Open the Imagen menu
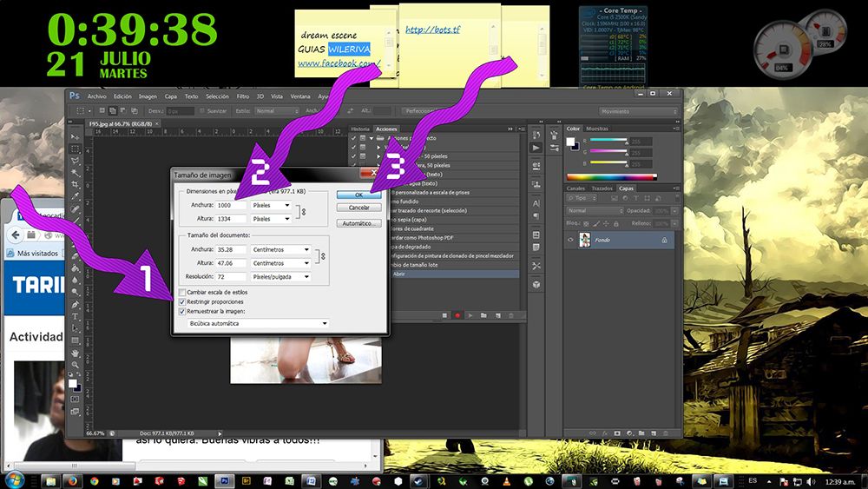This screenshot has width=868, height=489. coord(148,96)
